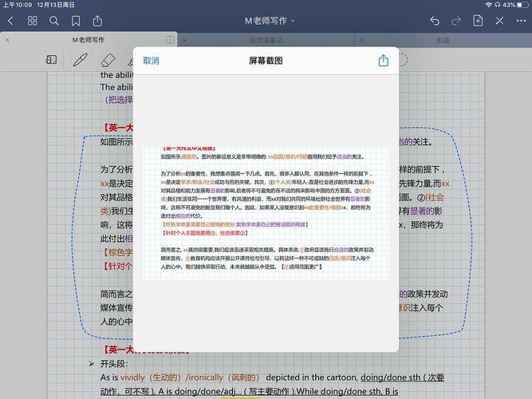Undo the last action

pos(435,21)
